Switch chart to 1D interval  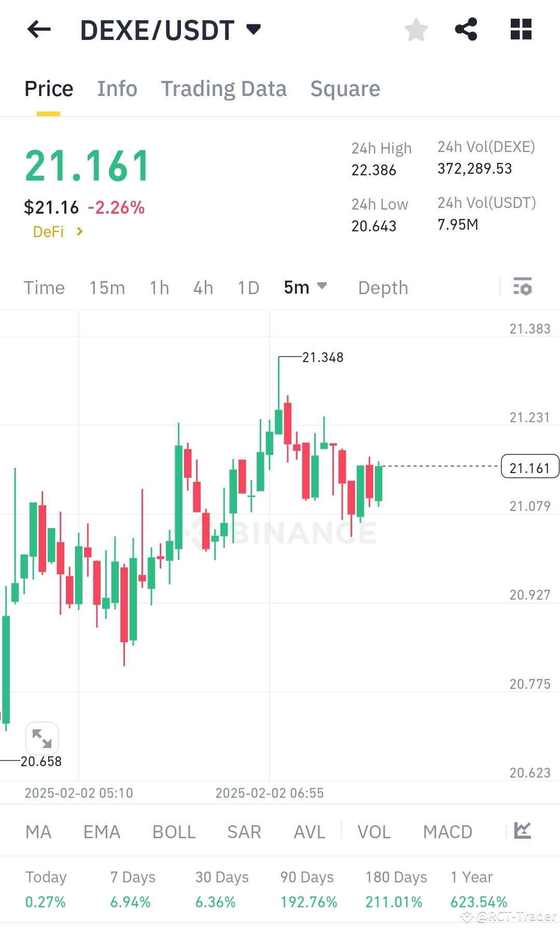click(248, 287)
